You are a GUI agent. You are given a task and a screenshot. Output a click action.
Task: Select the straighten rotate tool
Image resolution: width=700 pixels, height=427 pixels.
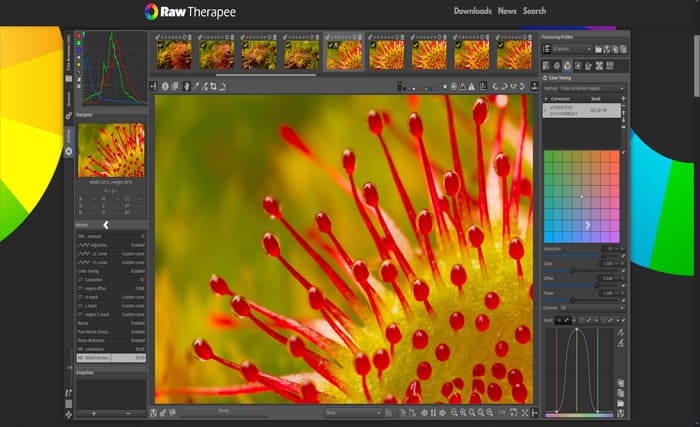click(x=222, y=87)
